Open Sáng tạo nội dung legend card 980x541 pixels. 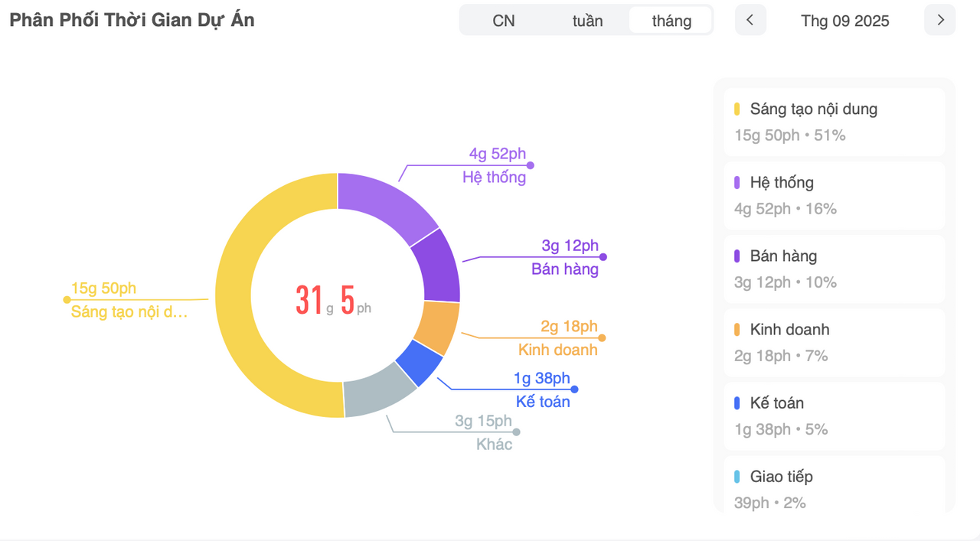[834, 121]
